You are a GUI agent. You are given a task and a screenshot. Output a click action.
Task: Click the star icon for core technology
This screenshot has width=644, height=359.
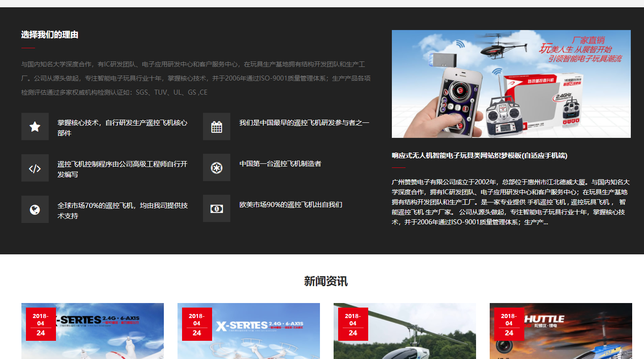35,126
